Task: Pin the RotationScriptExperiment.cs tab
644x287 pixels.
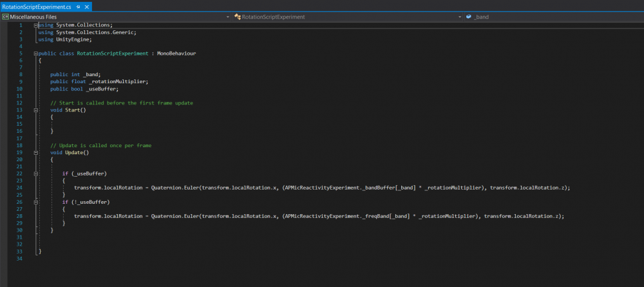Action: pyautogui.click(x=78, y=6)
